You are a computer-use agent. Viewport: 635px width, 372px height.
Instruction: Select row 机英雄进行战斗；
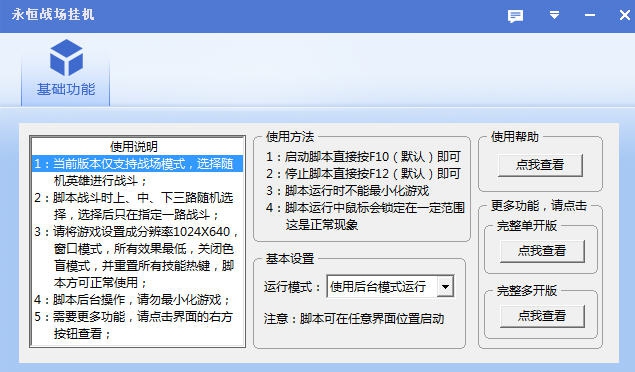138,181
